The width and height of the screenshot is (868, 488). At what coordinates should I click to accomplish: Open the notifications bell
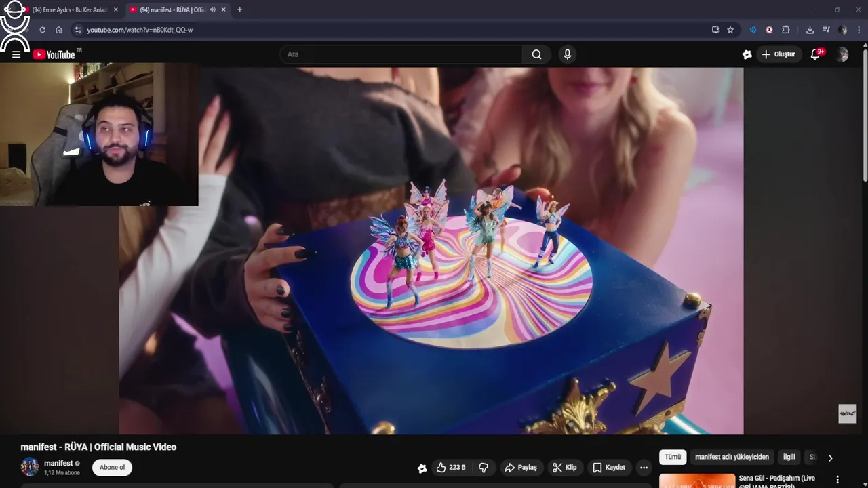(x=816, y=54)
